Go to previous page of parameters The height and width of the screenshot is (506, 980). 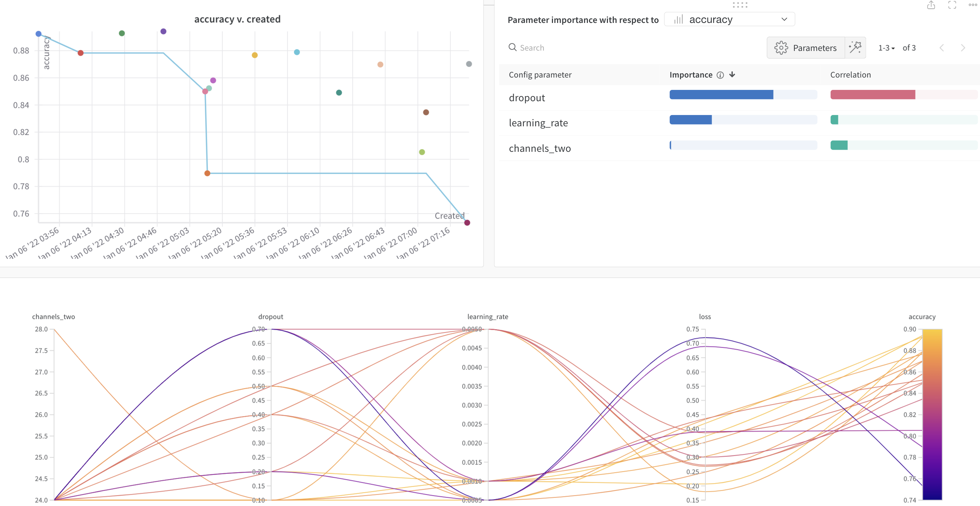(941, 48)
